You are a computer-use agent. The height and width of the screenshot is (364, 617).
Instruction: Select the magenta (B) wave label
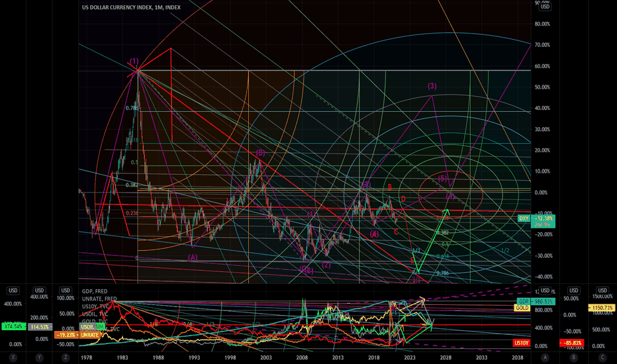point(260,153)
